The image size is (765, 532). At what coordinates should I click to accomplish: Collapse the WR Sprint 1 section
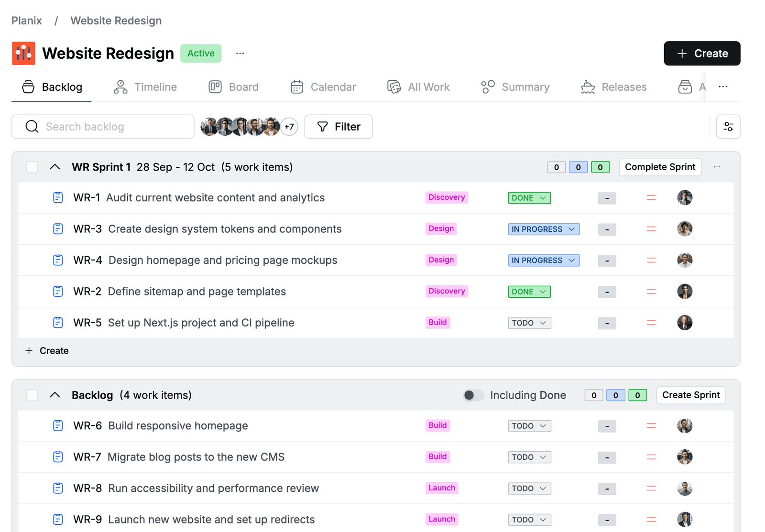[55, 167]
